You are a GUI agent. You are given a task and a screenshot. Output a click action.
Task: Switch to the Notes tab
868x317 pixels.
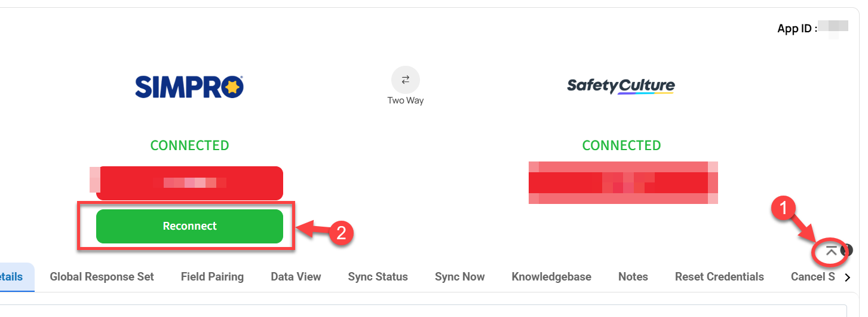(x=633, y=277)
